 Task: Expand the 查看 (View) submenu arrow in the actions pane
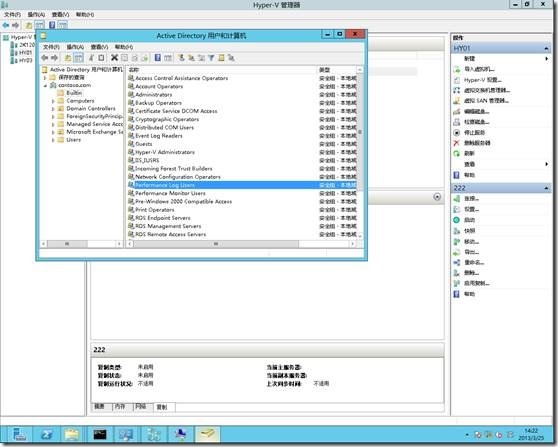(x=547, y=164)
